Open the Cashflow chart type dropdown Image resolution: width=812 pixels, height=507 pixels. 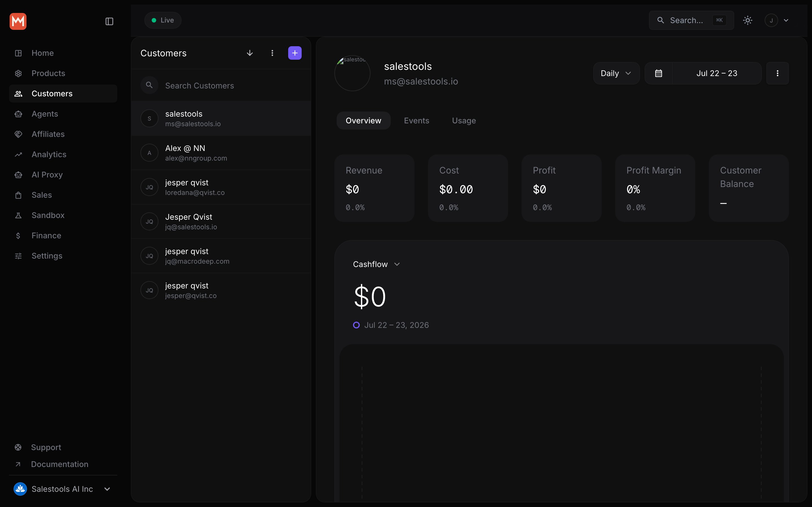coord(376,264)
